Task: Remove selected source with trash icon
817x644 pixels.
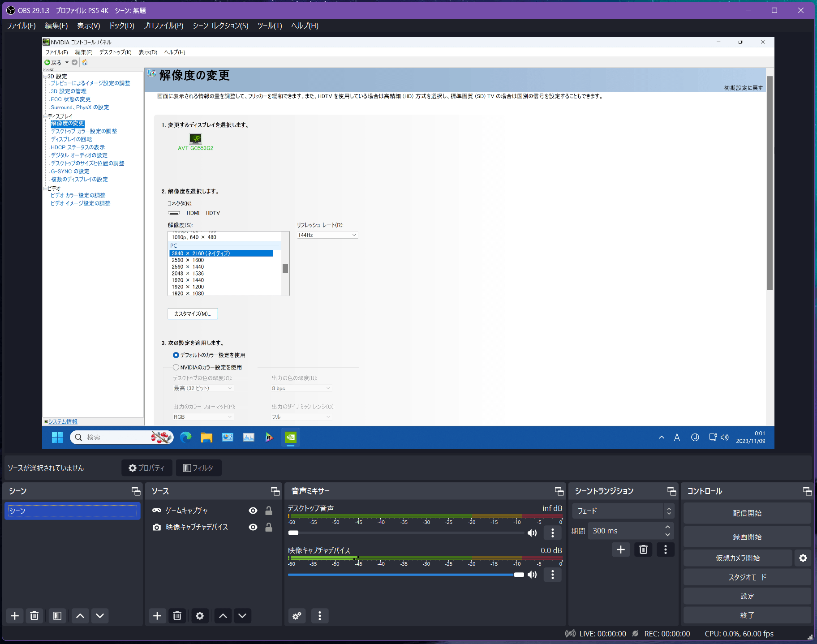Action: (x=177, y=616)
